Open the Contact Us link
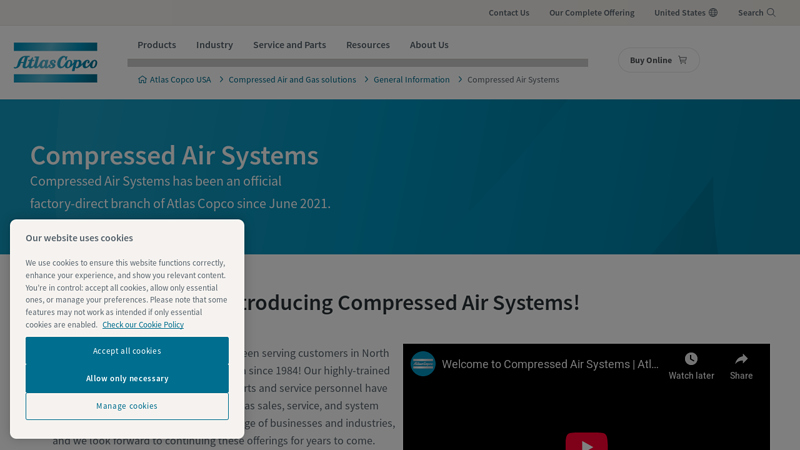Image resolution: width=800 pixels, height=450 pixels. [509, 13]
